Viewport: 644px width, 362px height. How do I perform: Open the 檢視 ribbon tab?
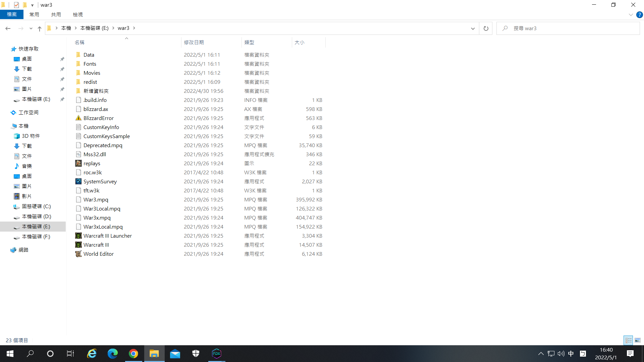tap(78, 14)
